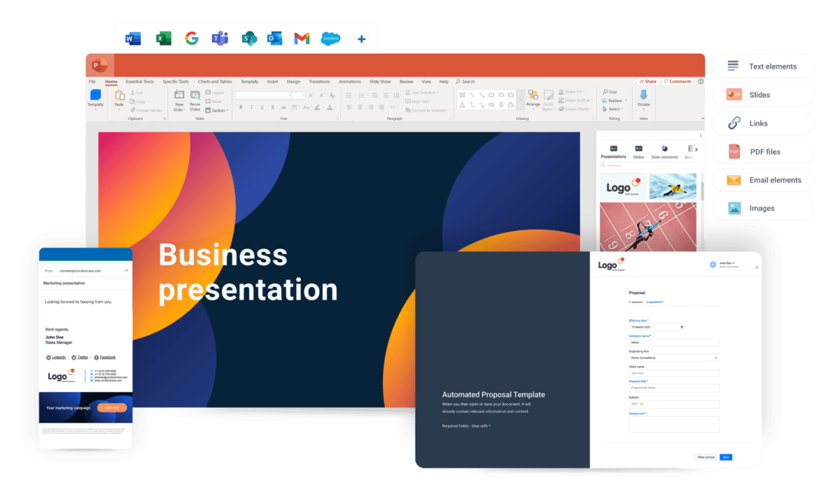
Task: Select left text alignment
Action: (350, 107)
